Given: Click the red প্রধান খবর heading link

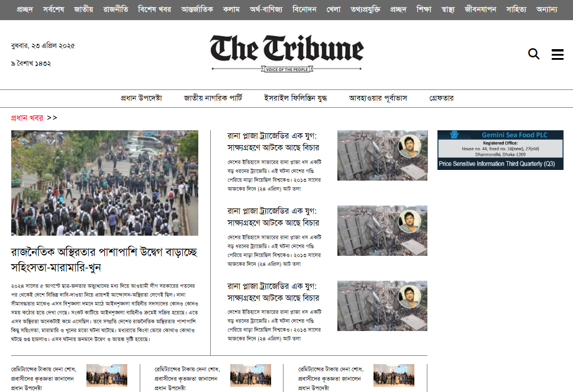Looking at the screenshot, I should (27, 118).
